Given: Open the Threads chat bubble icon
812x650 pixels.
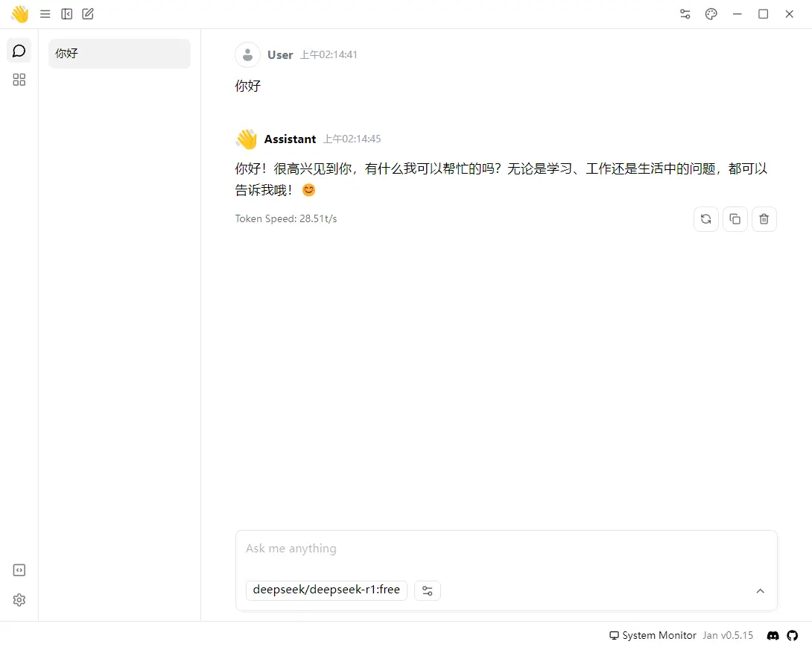Looking at the screenshot, I should point(19,51).
